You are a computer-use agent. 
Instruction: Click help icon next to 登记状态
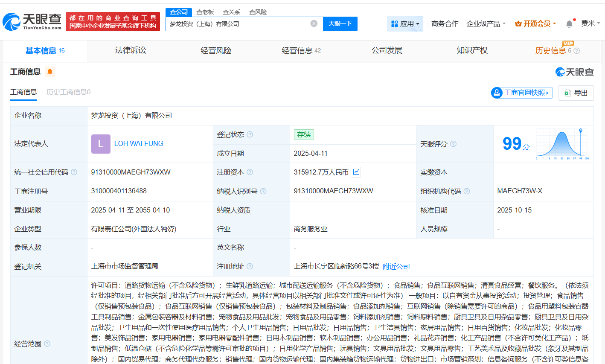pyautogui.click(x=250, y=134)
